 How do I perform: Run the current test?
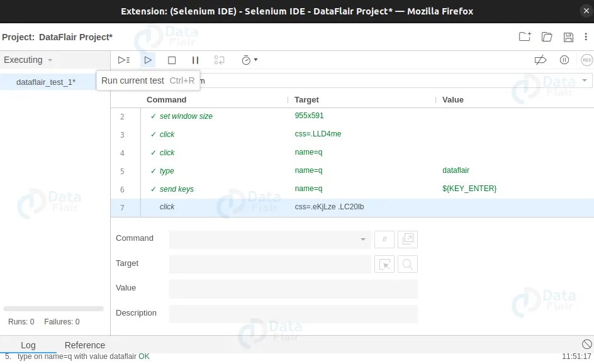point(148,60)
